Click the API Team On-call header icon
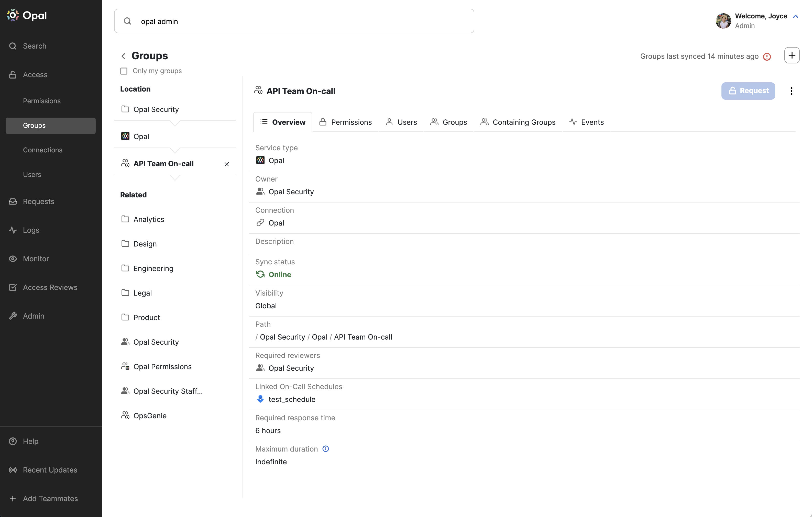Screen dimensions: 812x517 (259, 90)
